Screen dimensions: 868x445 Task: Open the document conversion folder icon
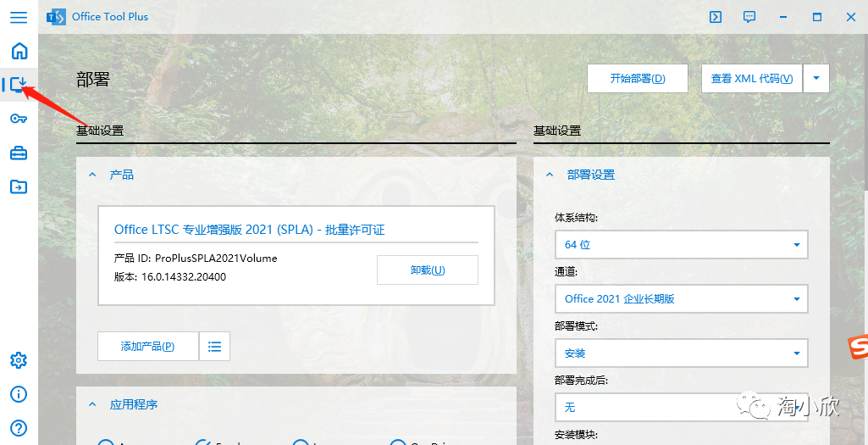coord(19,186)
